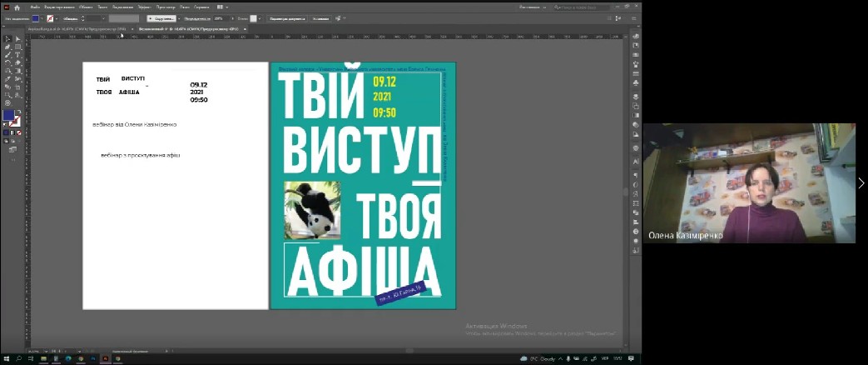Switch to the second document tab

pos(186,28)
